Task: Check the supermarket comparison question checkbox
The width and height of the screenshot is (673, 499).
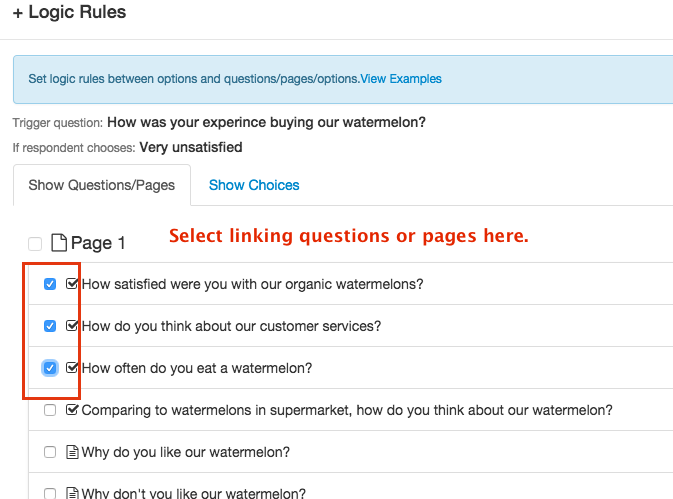Action: [50, 410]
